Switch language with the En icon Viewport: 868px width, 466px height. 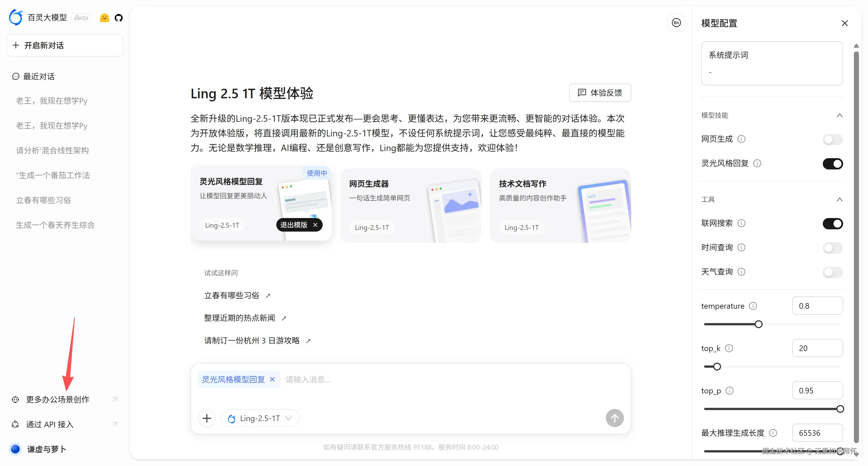click(676, 23)
